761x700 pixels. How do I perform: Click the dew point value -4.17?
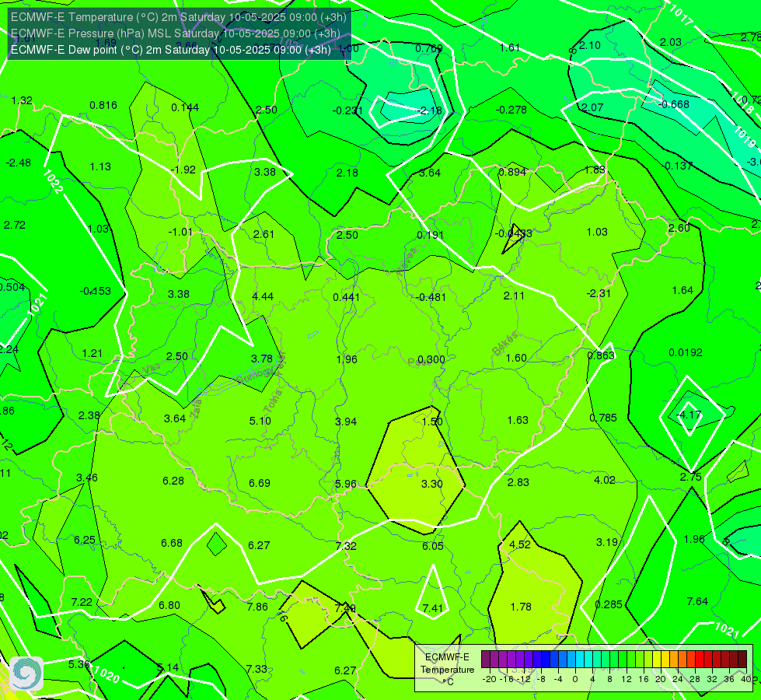tap(689, 415)
